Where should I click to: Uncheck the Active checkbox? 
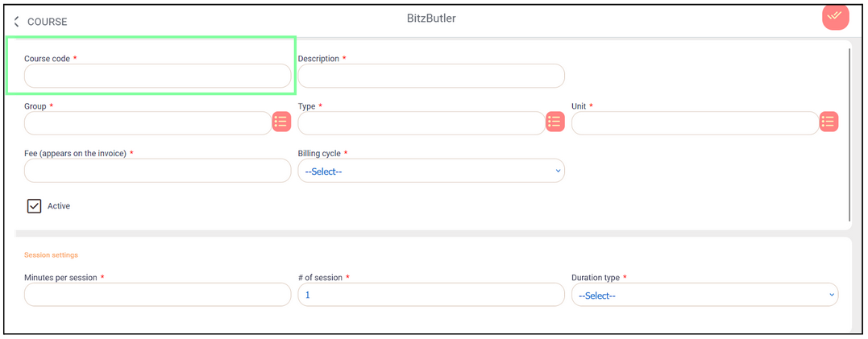tap(34, 206)
